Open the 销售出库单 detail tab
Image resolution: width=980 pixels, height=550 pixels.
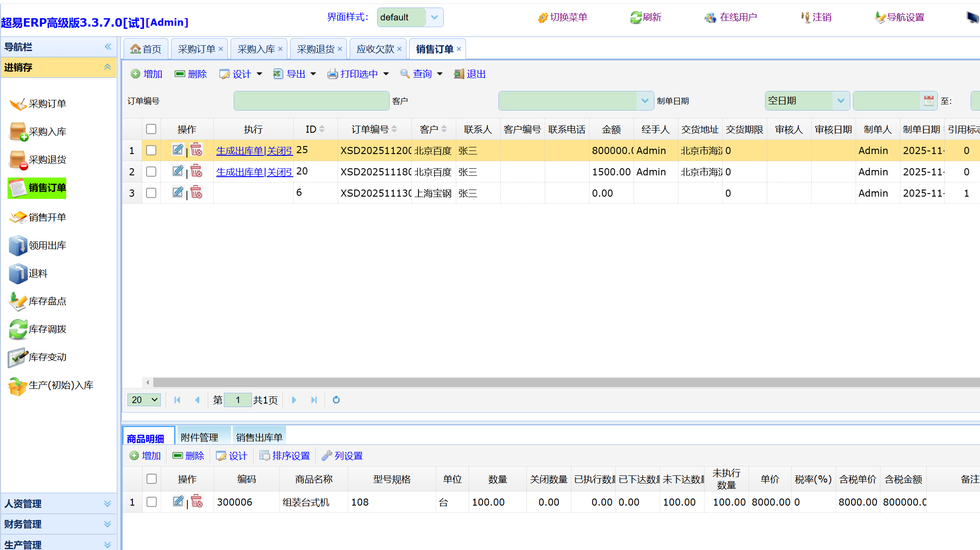tap(259, 438)
